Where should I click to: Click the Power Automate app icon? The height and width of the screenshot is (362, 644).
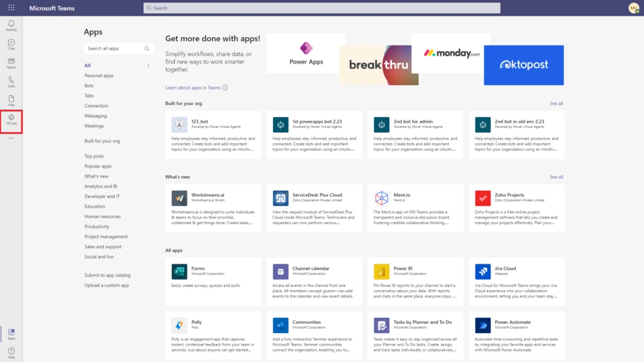point(482,325)
